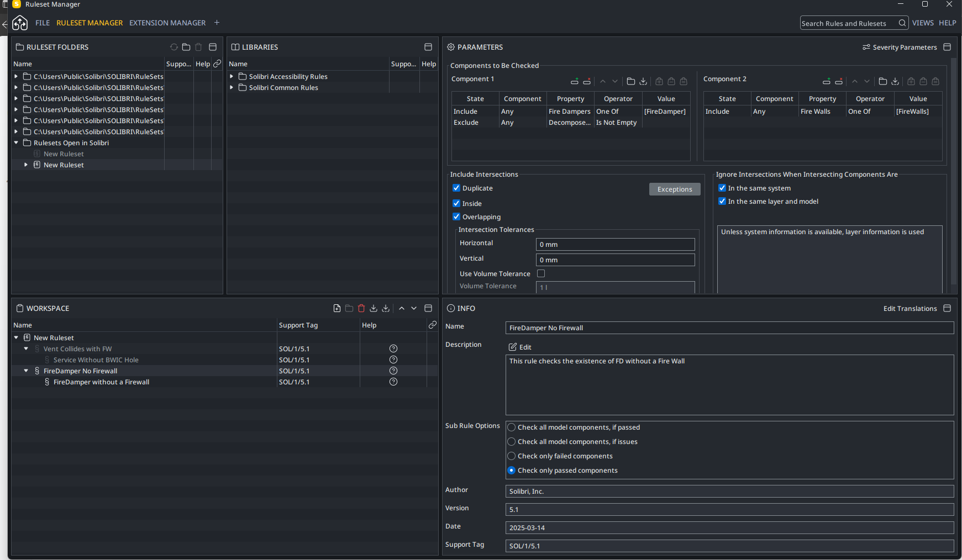Open folder icon for Component 2

point(883,81)
